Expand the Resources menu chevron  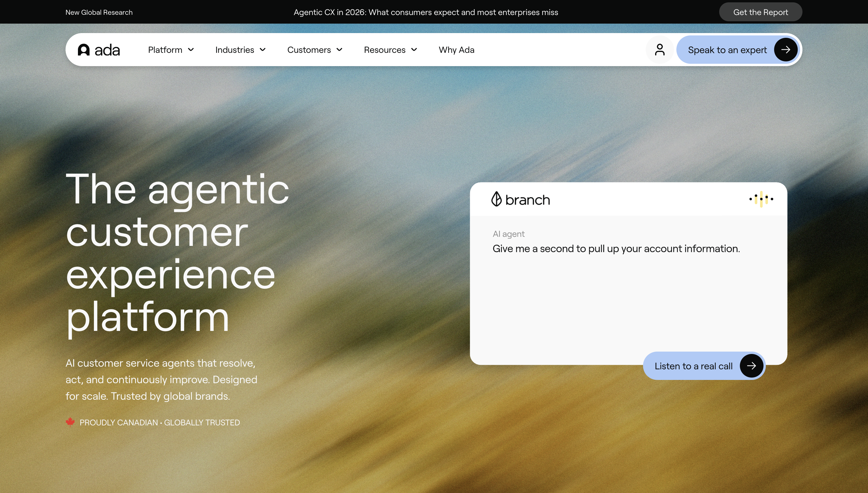click(414, 50)
